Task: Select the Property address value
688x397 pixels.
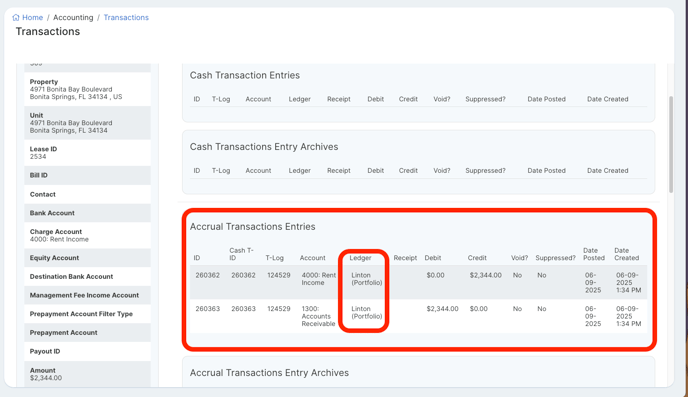Action: (76, 93)
